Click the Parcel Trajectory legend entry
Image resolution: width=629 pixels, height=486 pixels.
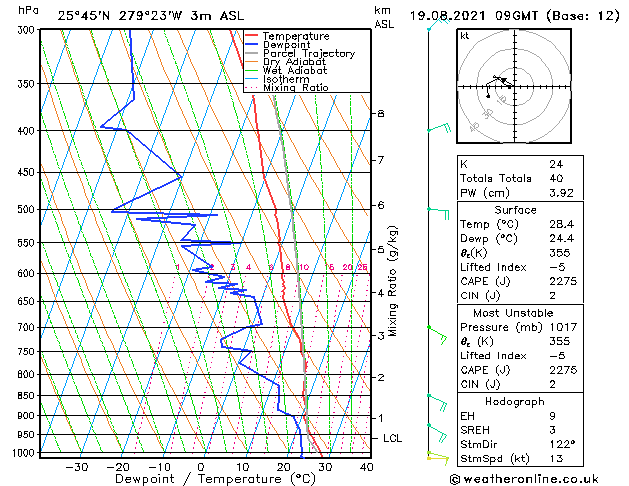tap(309, 53)
